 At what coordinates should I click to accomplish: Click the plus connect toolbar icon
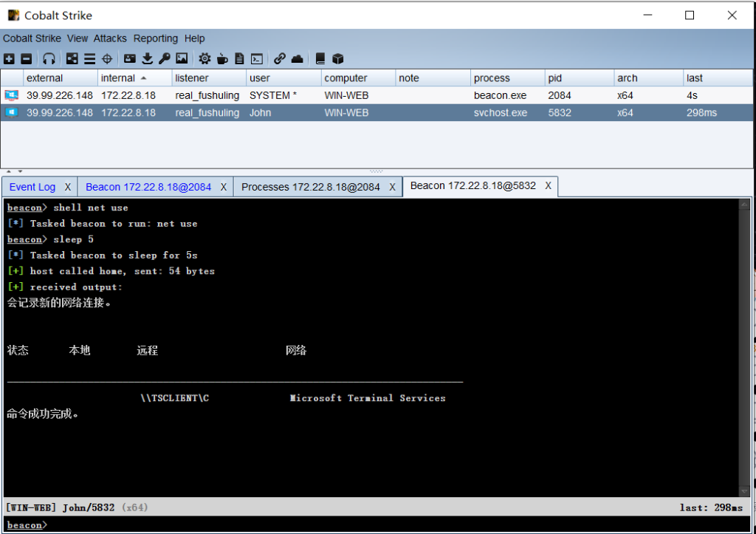[9, 59]
